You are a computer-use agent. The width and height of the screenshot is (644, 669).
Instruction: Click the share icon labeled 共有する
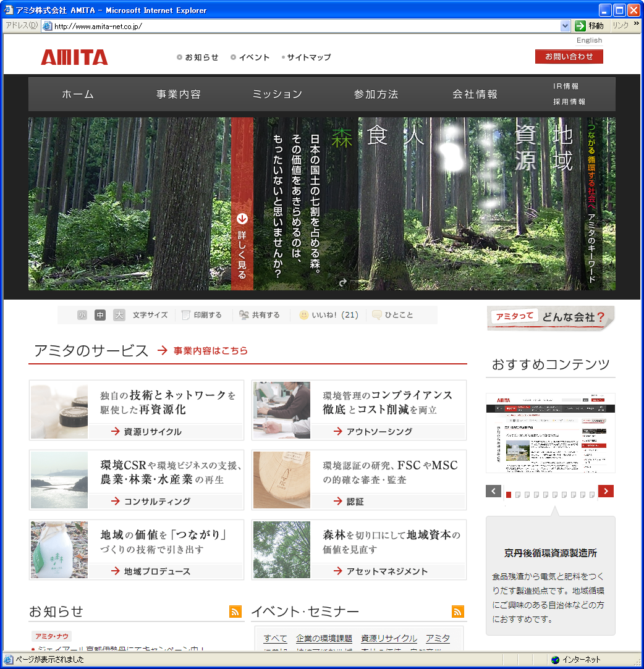tap(244, 315)
